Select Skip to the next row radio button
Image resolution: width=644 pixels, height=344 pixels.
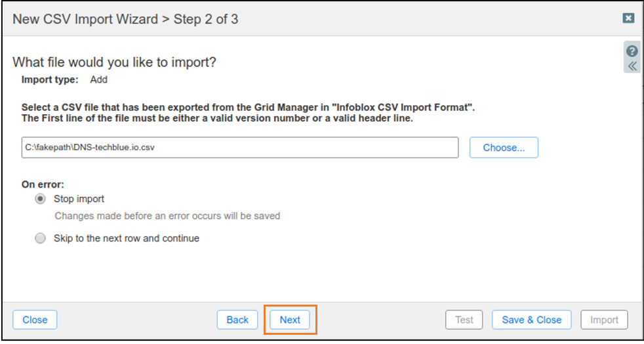(40, 238)
